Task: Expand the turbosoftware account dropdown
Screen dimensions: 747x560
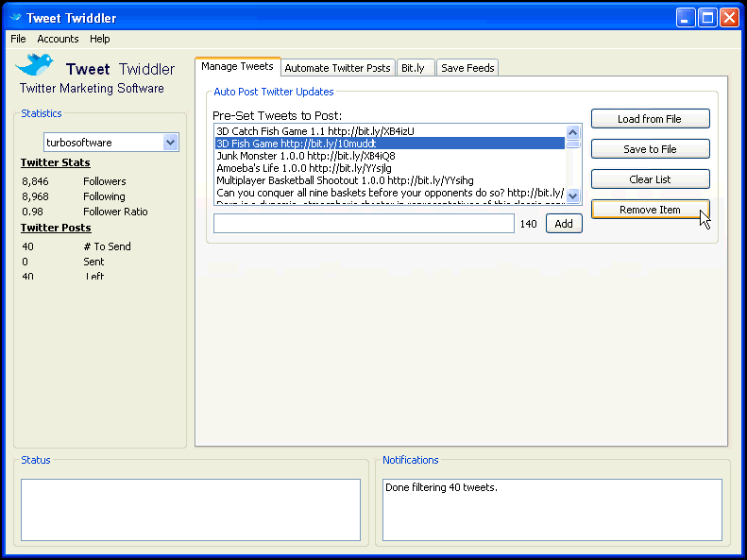Action: [171, 143]
